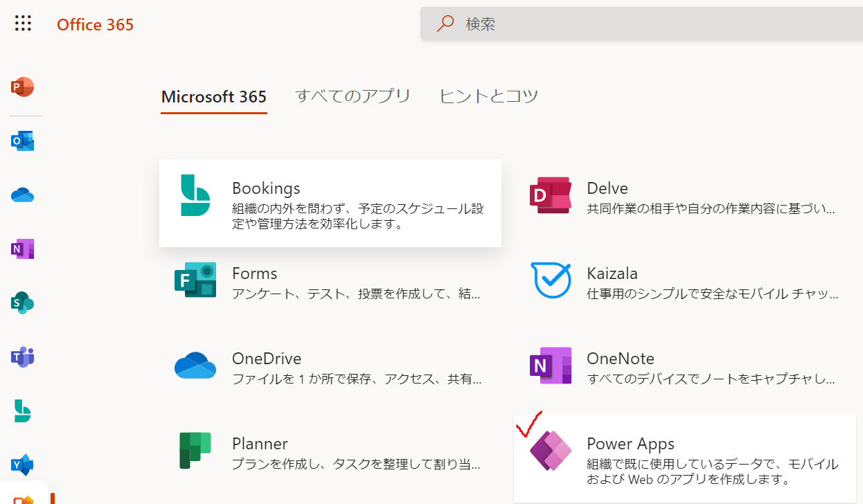Launch the Forms app from the list
The height and width of the screenshot is (504, 863).
pyautogui.click(x=330, y=282)
